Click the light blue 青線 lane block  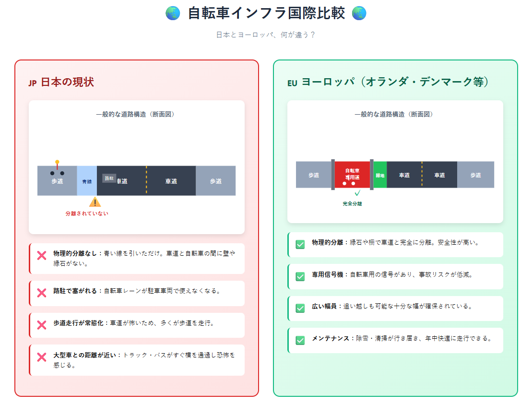pos(87,181)
